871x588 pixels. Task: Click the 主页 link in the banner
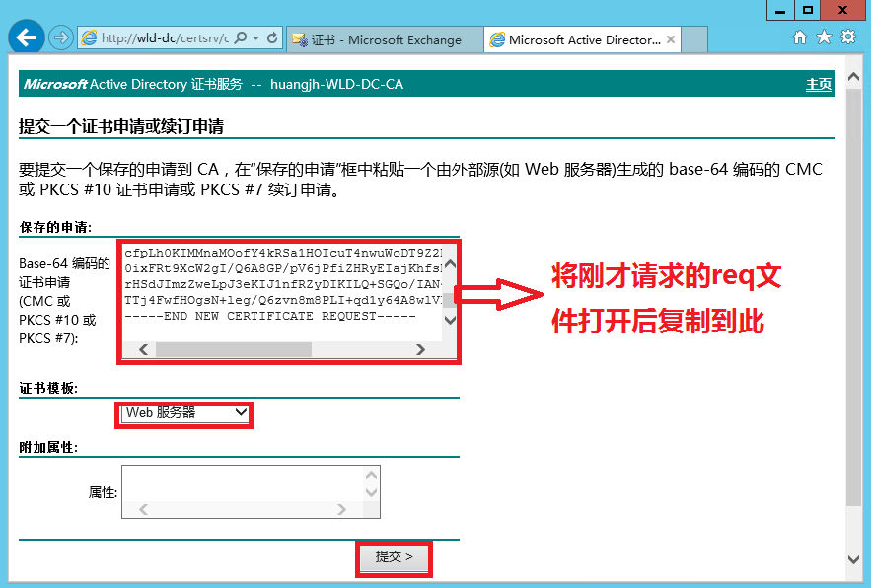click(819, 84)
